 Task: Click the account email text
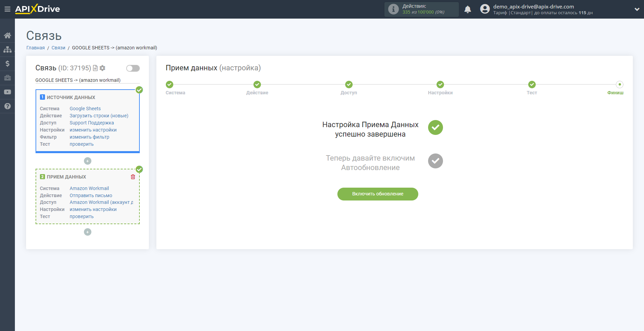point(533,6)
